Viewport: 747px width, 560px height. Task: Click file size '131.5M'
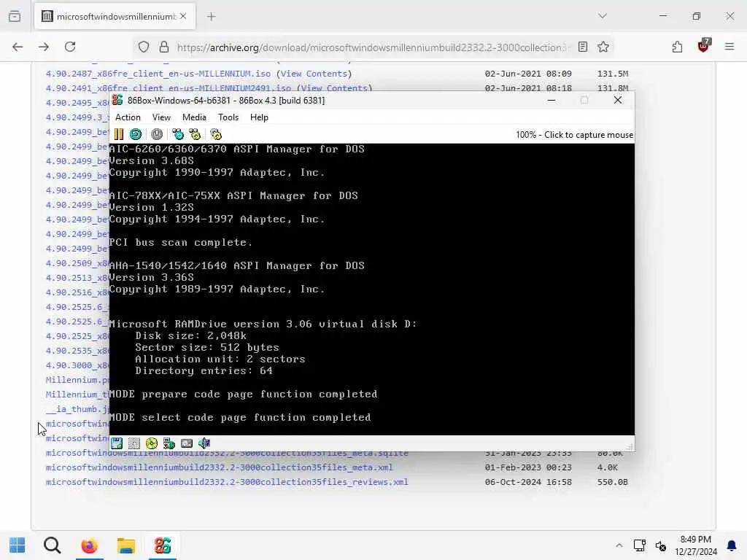tap(613, 74)
